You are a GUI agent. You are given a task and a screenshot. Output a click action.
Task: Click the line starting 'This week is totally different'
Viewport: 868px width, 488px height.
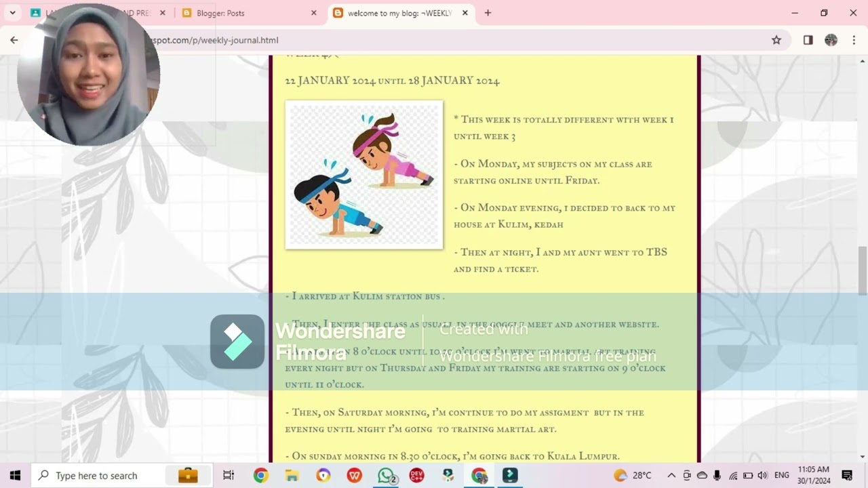click(564, 128)
